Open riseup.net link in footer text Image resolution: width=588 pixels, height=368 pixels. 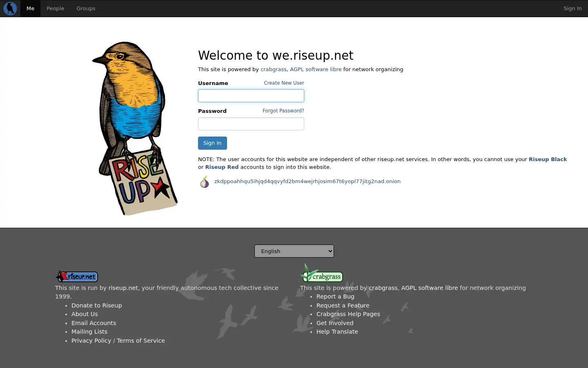pos(123,288)
